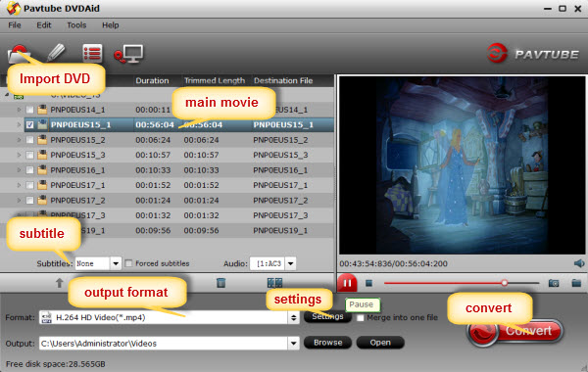Click the monitor search toolbar icon
This screenshot has height=372, width=588.
coord(129,54)
